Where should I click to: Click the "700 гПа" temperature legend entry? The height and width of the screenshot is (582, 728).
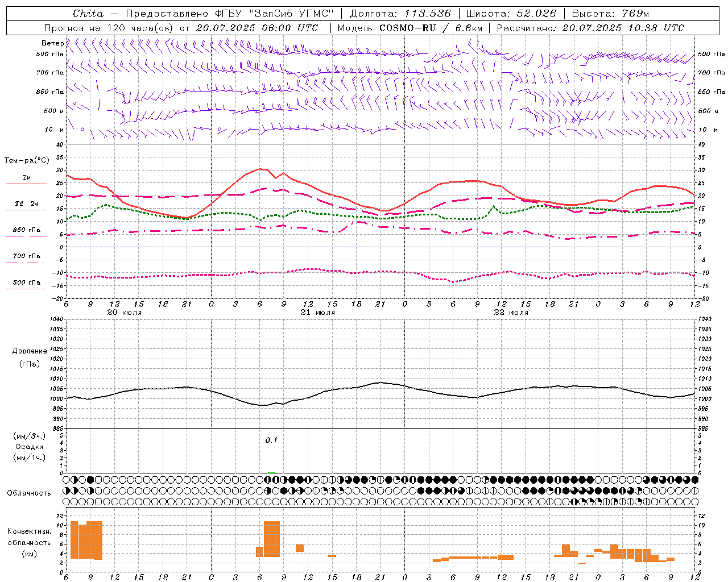click(26, 256)
